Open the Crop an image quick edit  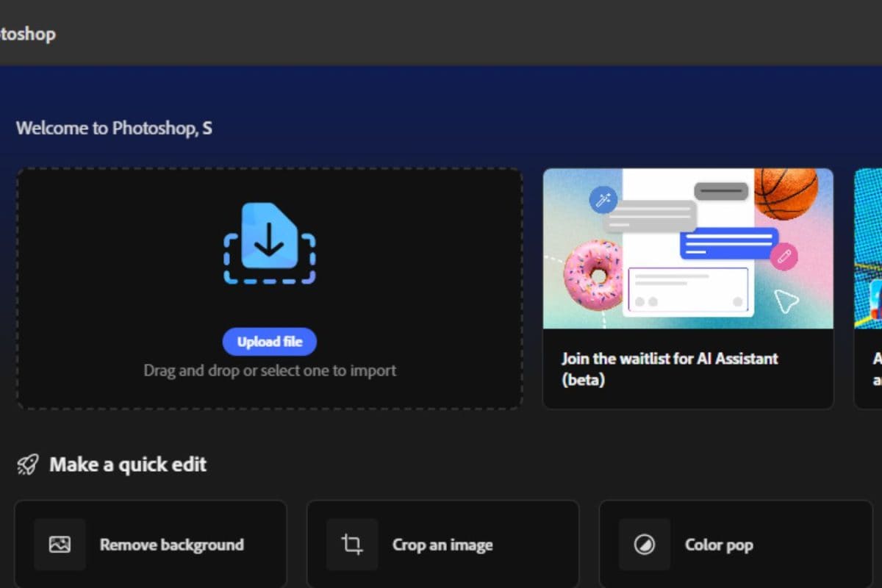(x=441, y=545)
